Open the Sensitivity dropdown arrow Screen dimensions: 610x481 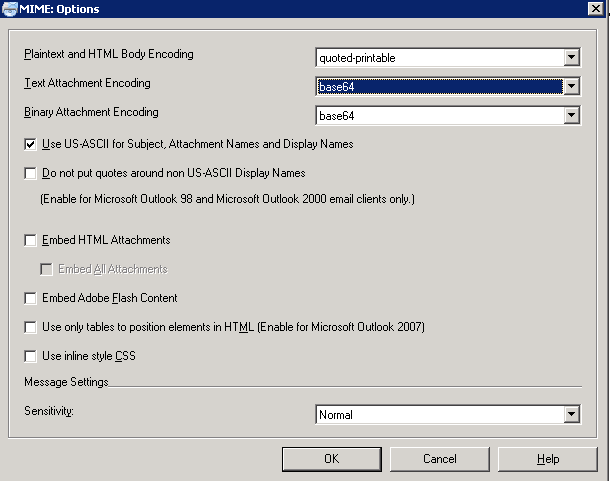(x=571, y=414)
